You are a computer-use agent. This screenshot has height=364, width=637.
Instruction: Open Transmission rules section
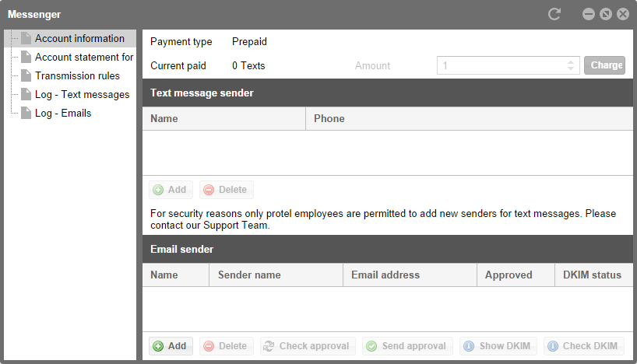tap(77, 76)
